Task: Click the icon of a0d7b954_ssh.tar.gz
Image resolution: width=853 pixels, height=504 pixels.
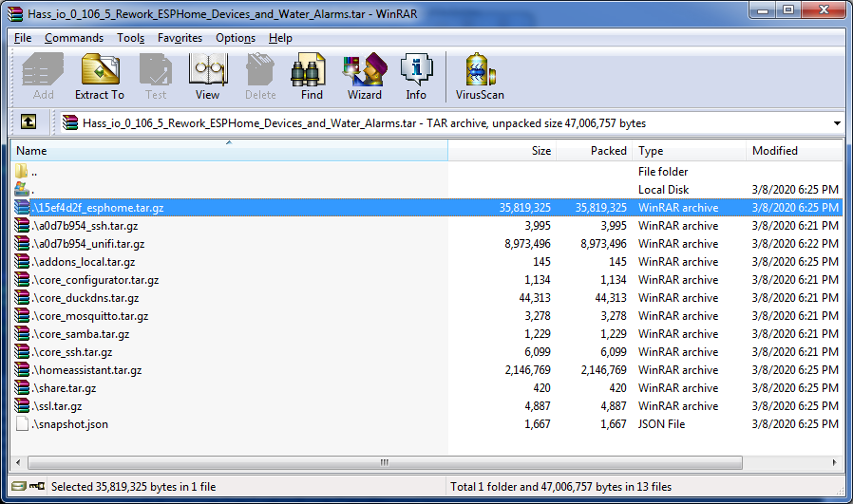Action: click(22, 225)
